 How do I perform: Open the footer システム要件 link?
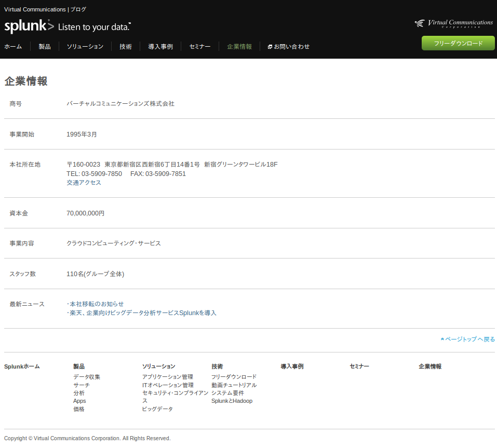tap(228, 393)
